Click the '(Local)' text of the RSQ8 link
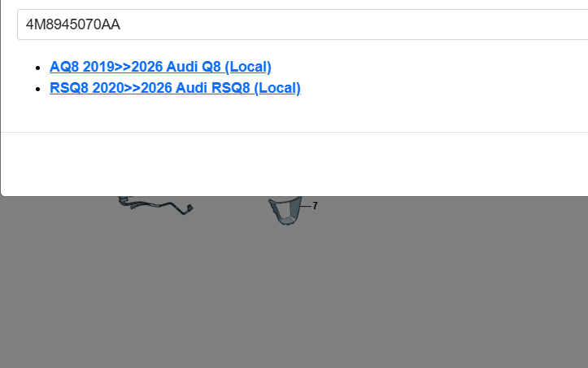Screen dimensions: 588x368 (x=277, y=88)
